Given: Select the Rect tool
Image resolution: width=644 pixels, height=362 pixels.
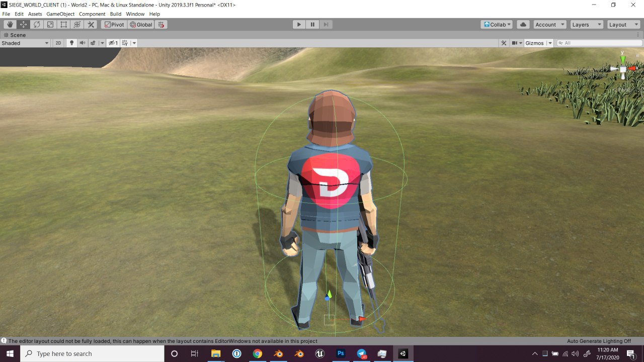Looking at the screenshot, I should click(64, 25).
